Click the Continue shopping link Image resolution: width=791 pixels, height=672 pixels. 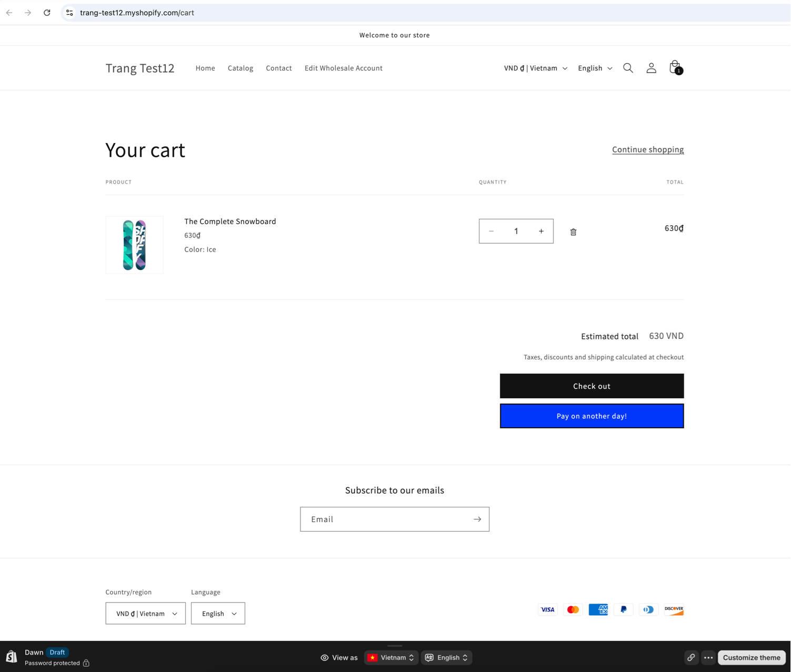(x=647, y=149)
